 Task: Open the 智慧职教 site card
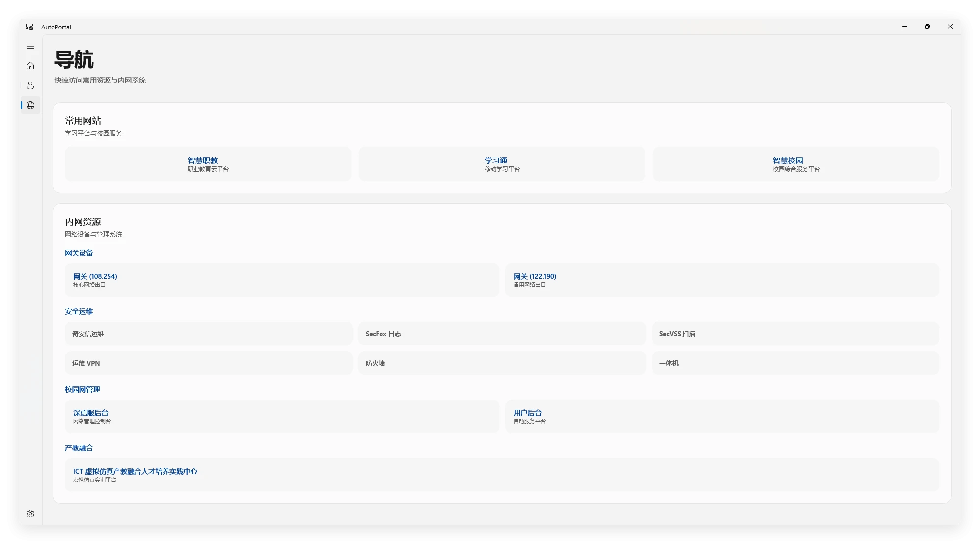pyautogui.click(x=208, y=164)
